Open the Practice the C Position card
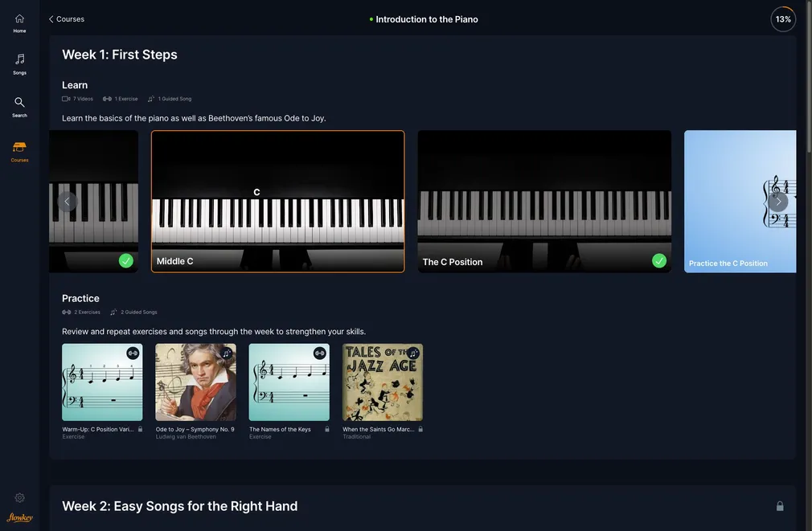This screenshot has width=812, height=531. (x=740, y=202)
